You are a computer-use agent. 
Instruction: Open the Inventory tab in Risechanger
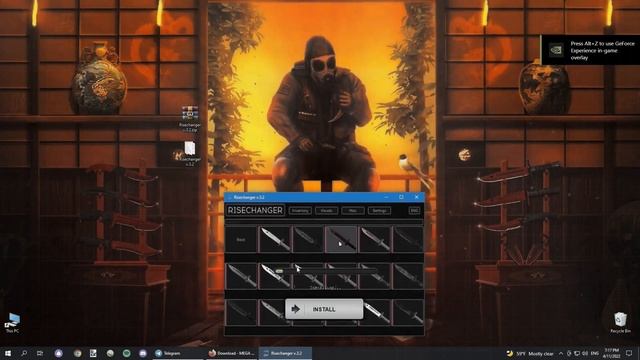coord(300,211)
